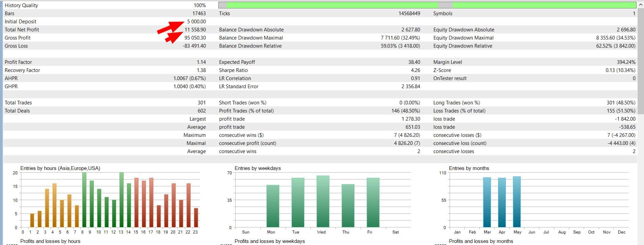Viewport: 644px width, 245px height.
Task: Click the "Sharpe Ratio" label
Action: [x=233, y=70]
